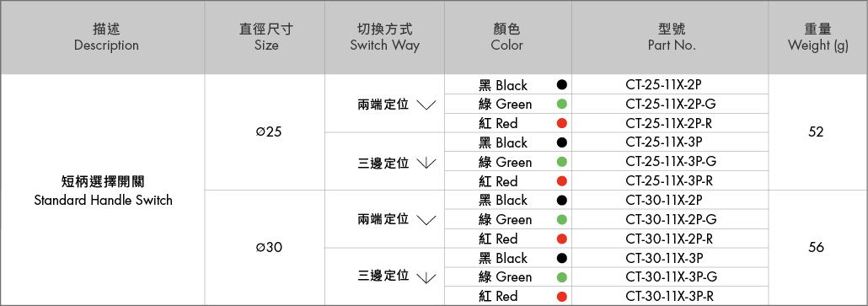Click the weight value 56

[816, 247]
